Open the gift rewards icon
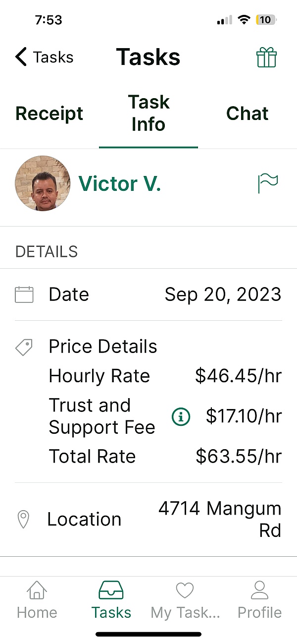This screenshot has width=297, height=644. pos(266,58)
